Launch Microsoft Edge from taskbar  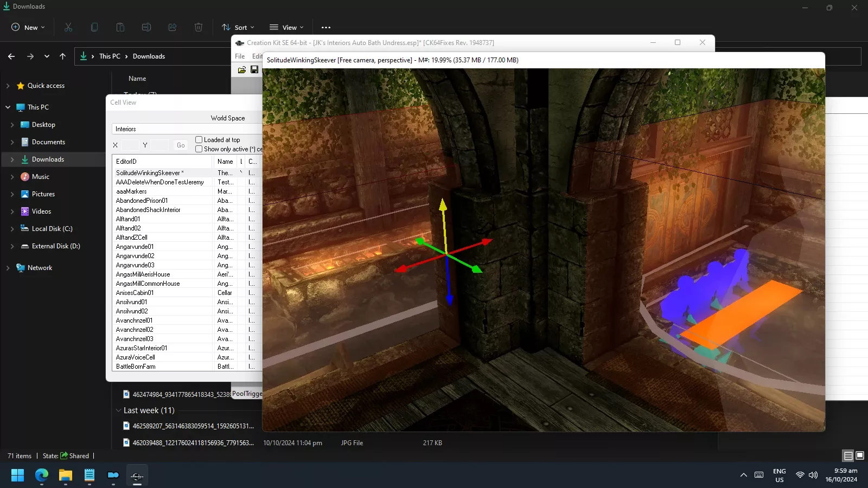coord(42,476)
